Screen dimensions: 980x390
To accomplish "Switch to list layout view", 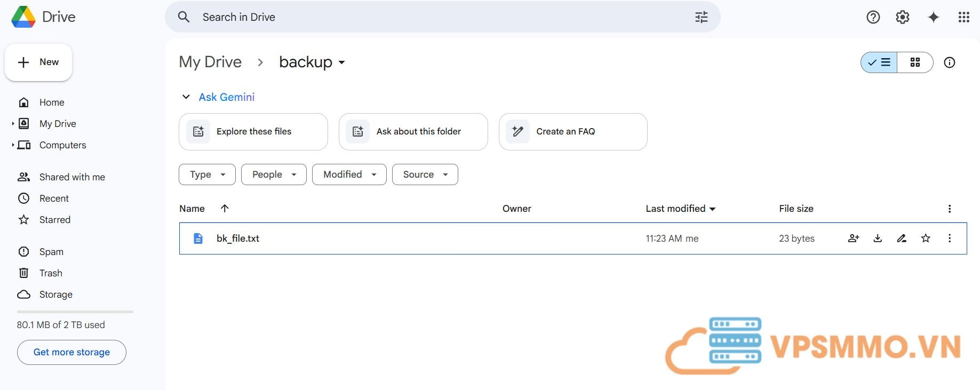I will [x=879, y=62].
